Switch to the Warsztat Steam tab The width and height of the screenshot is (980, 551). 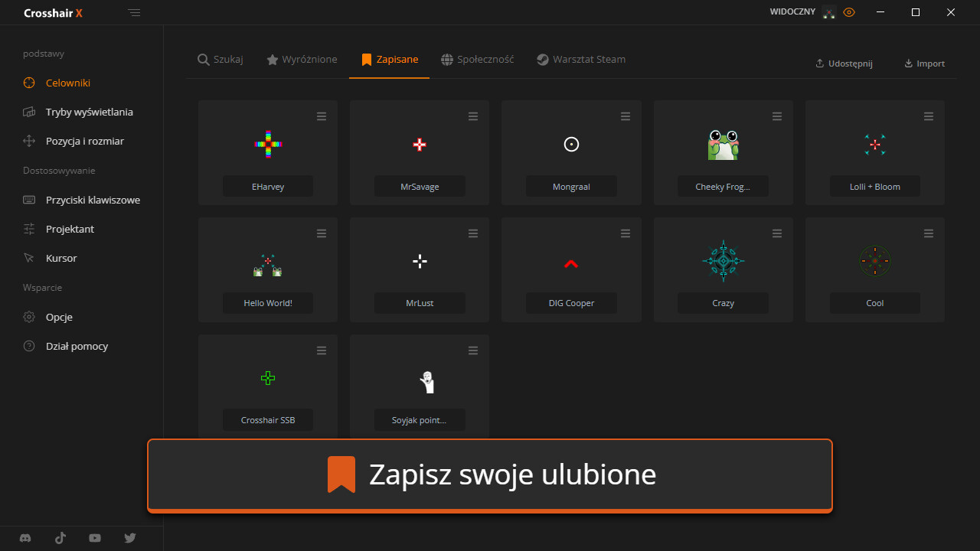[580, 60]
